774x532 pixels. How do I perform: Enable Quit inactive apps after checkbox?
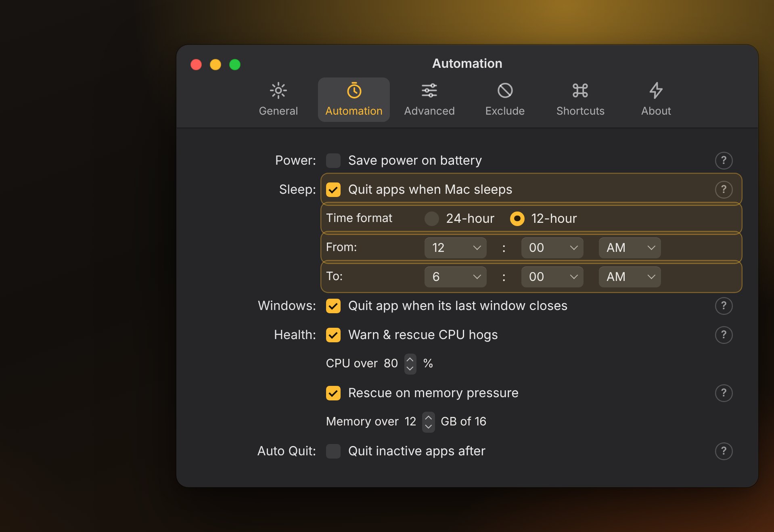click(x=333, y=451)
